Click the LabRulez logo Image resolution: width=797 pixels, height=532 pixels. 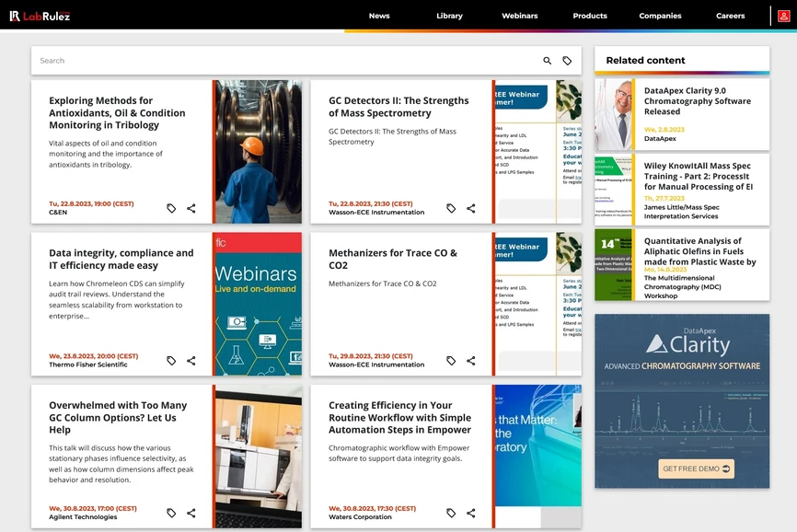pos(40,16)
